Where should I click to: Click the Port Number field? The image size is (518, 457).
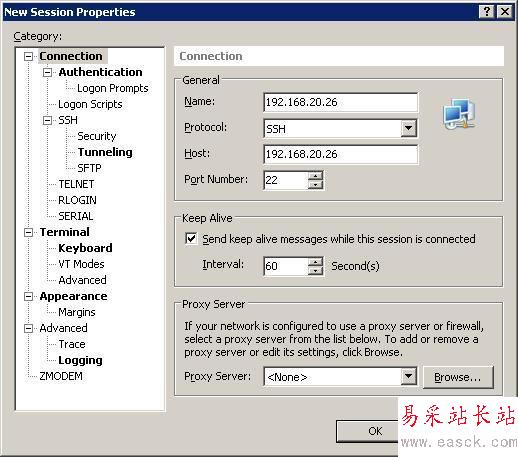[x=286, y=180]
